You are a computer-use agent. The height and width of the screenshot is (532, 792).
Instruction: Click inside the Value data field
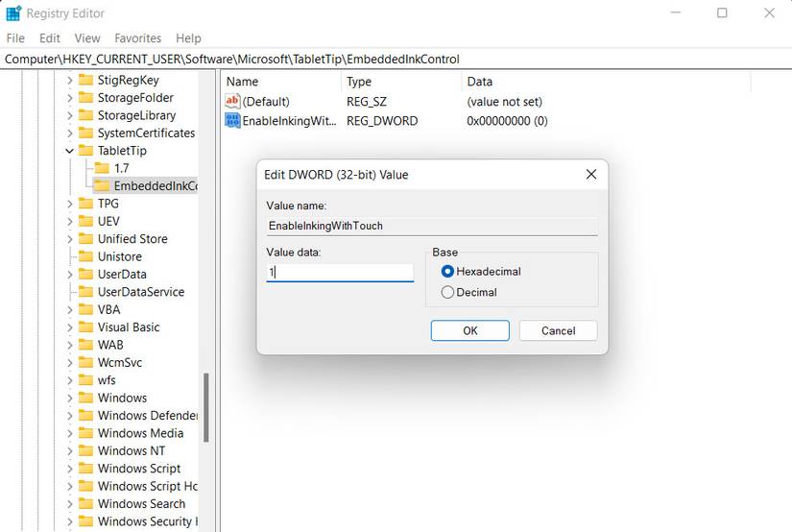point(340,273)
